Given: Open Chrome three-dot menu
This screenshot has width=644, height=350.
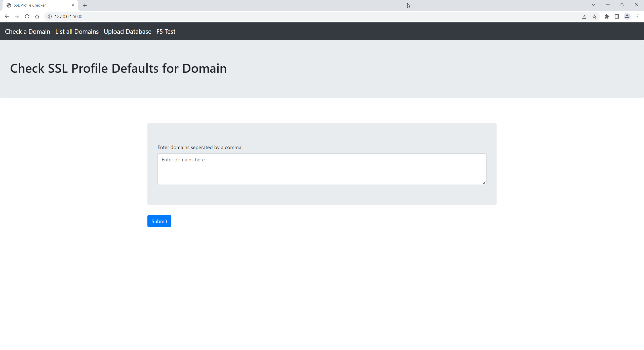Looking at the screenshot, I should click(637, 16).
